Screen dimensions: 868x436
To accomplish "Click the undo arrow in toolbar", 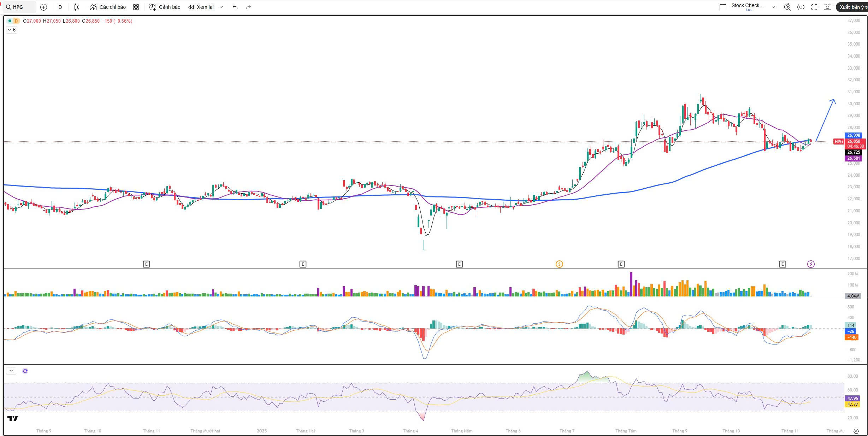I will (x=235, y=7).
